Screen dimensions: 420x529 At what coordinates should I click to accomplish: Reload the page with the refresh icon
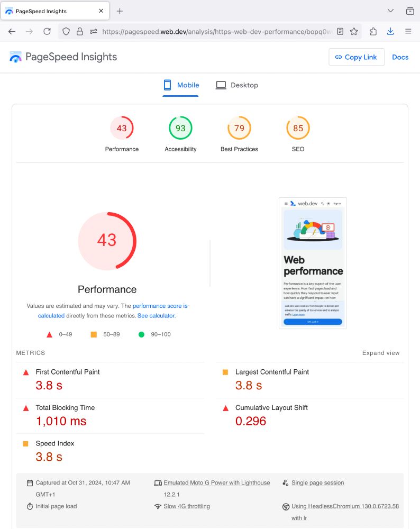click(47, 31)
